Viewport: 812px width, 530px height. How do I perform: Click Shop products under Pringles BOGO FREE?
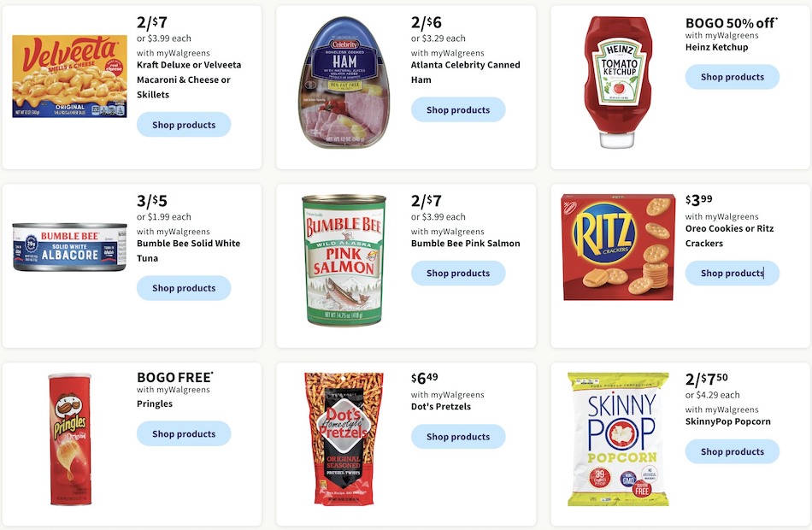[x=184, y=434]
